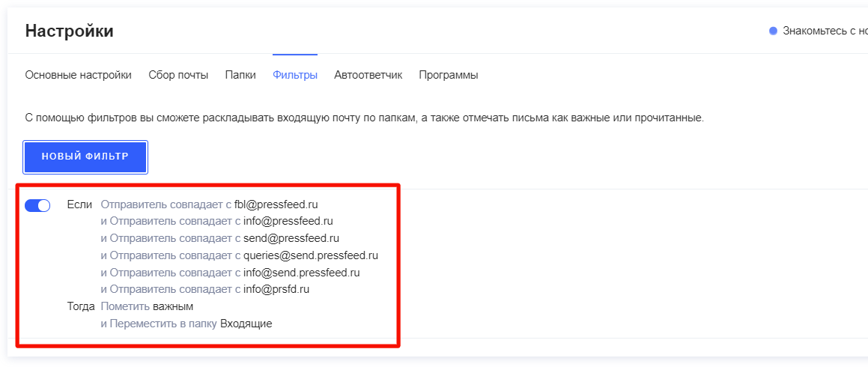868x367 pixels.
Task: Click the send@pressfeed.ru sender condition
Action: [219, 239]
